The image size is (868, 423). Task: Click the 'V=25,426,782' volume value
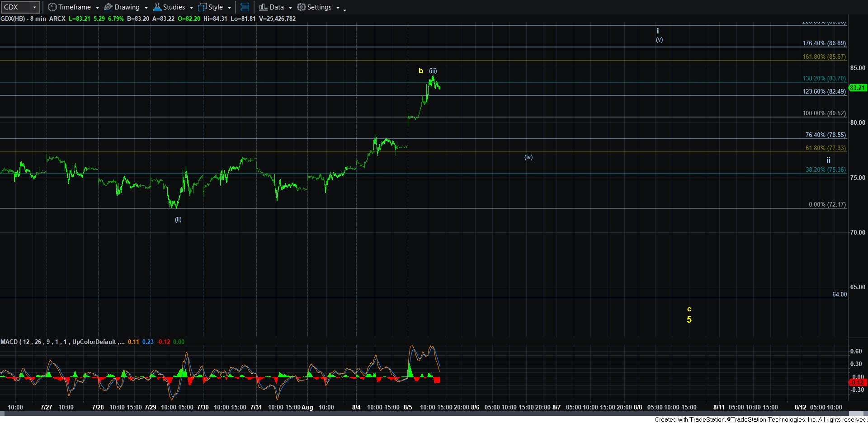(277, 19)
